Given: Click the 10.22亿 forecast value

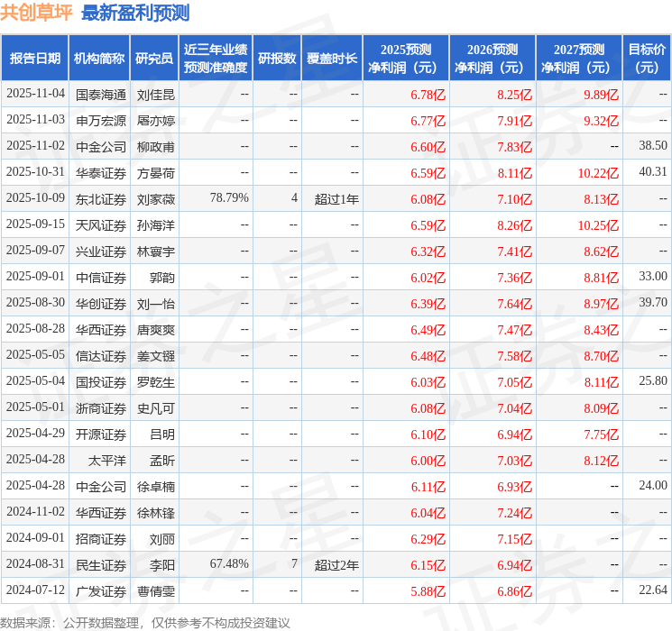Looking at the screenshot, I should (598, 173).
